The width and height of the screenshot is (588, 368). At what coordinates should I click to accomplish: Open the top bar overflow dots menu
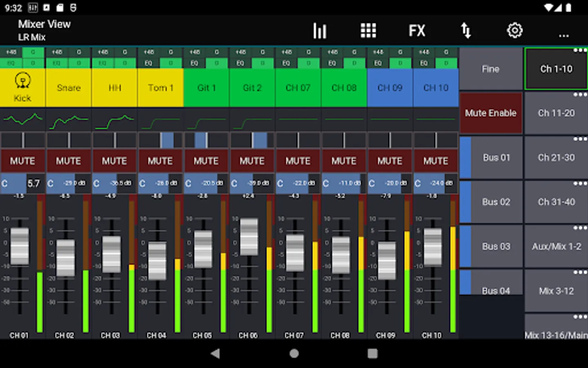564,36
